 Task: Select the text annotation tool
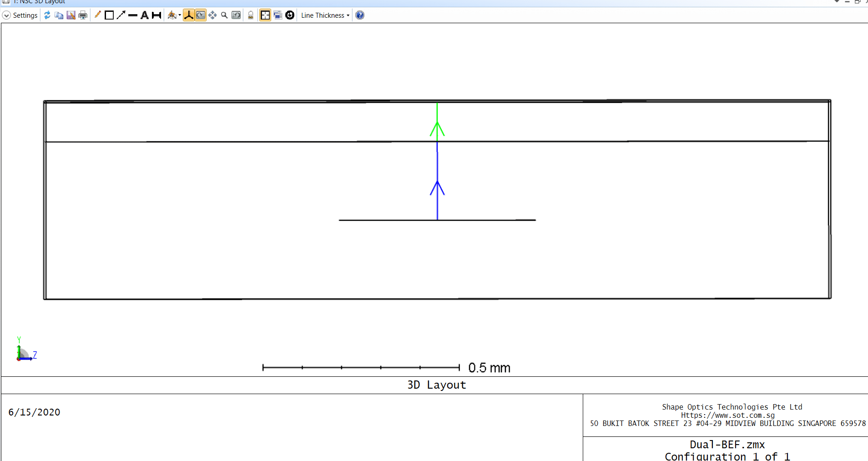(145, 15)
